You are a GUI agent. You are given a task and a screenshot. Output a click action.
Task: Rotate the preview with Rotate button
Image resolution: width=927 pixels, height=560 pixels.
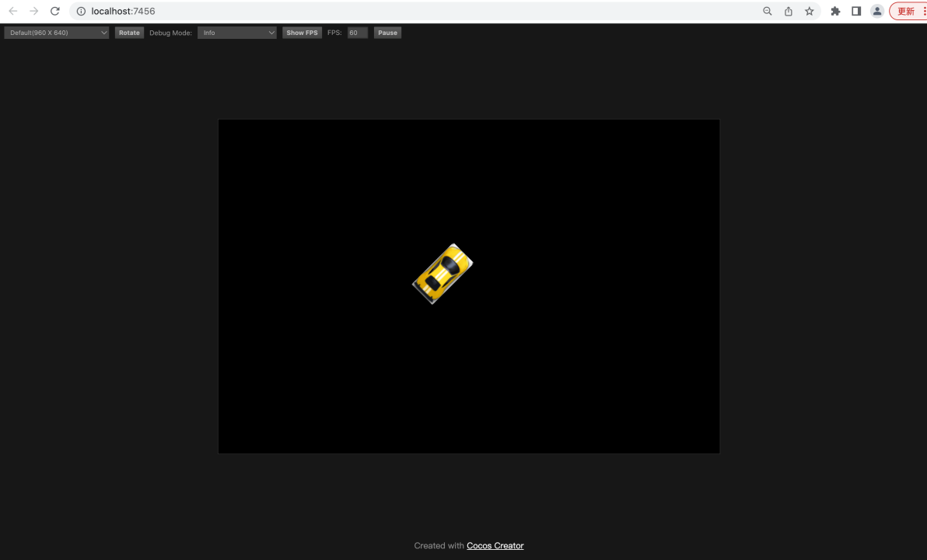(129, 33)
